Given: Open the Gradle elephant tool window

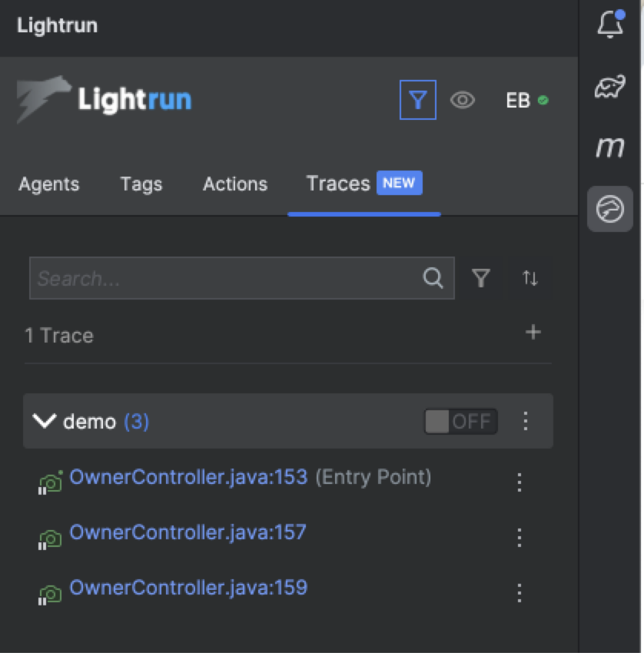Looking at the screenshot, I should click(x=610, y=86).
